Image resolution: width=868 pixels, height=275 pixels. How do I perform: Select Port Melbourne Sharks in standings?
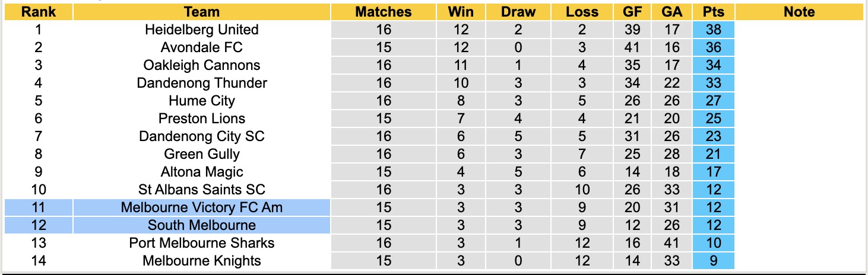(202, 243)
